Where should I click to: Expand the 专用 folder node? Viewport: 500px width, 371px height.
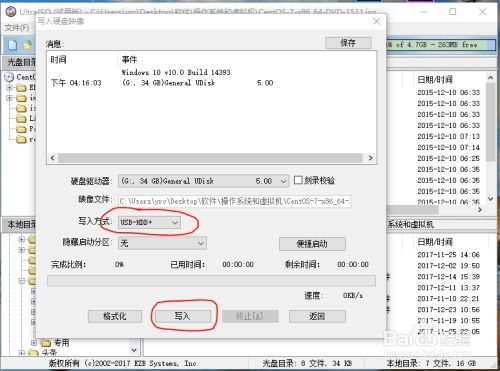click(34, 342)
